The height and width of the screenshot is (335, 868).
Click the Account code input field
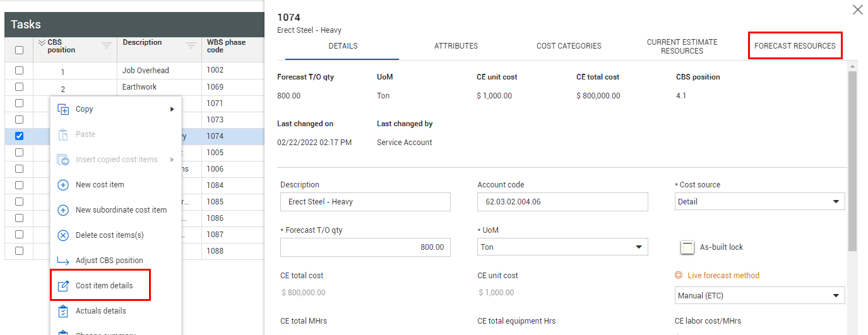click(x=562, y=202)
